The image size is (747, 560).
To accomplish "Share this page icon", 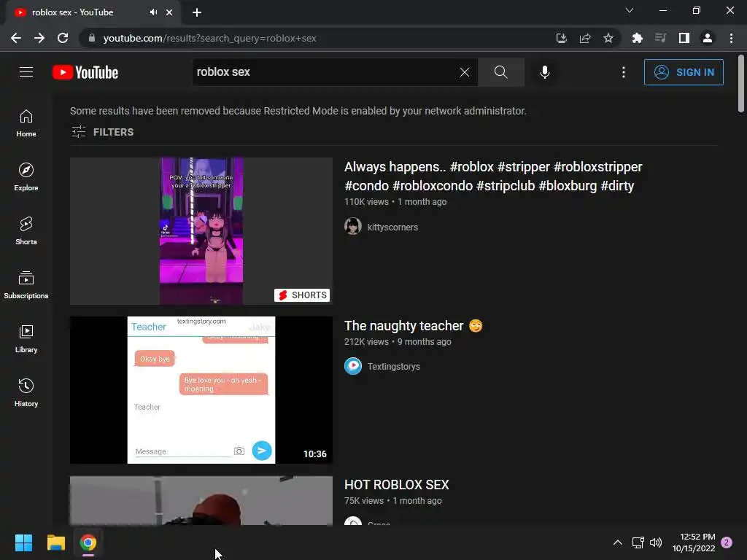I will [x=585, y=38].
